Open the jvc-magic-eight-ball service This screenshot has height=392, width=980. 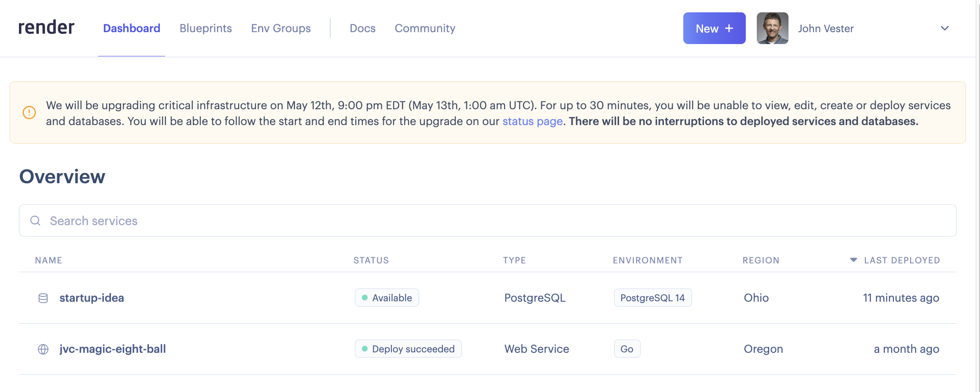(x=113, y=349)
